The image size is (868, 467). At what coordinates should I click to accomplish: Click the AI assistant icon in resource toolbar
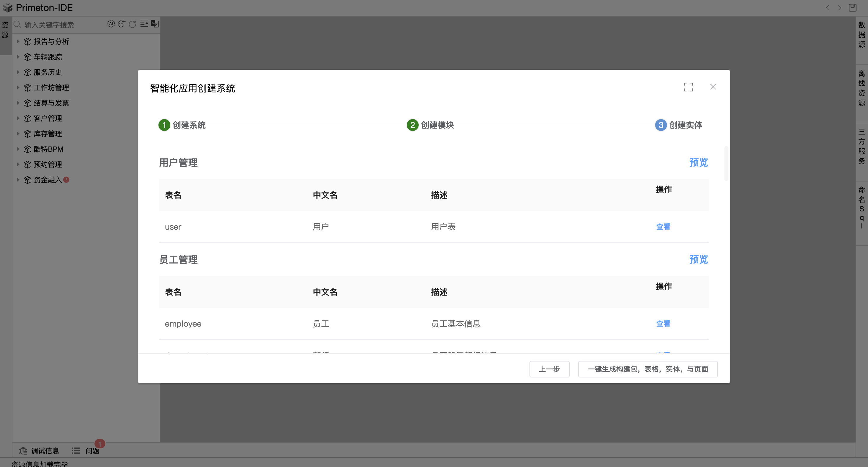point(111,24)
